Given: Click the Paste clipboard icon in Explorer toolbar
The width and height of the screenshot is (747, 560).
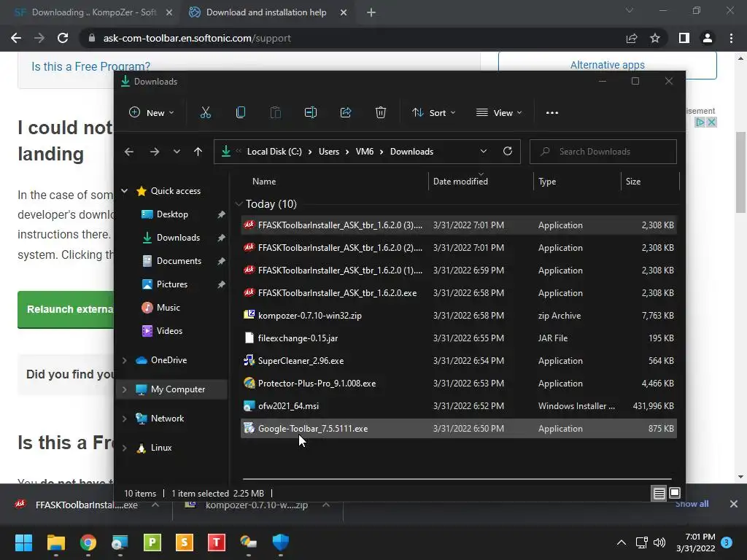Looking at the screenshot, I should click(x=275, y=113).
